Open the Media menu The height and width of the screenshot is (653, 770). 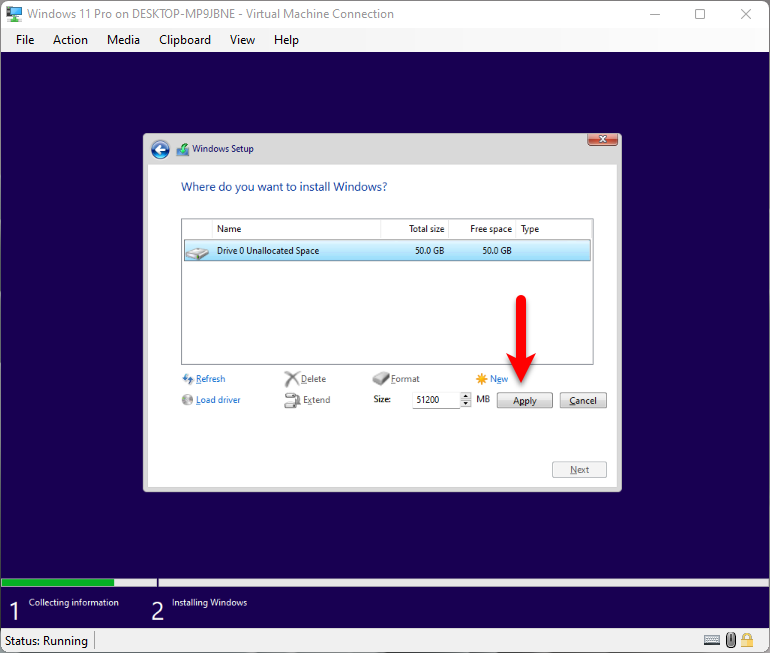[x=123, y=40]
